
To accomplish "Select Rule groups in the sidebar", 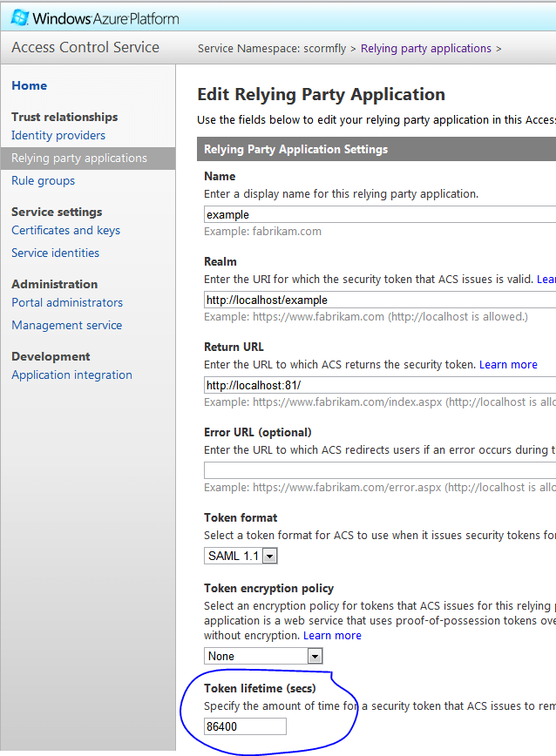I will click(43, 180).
